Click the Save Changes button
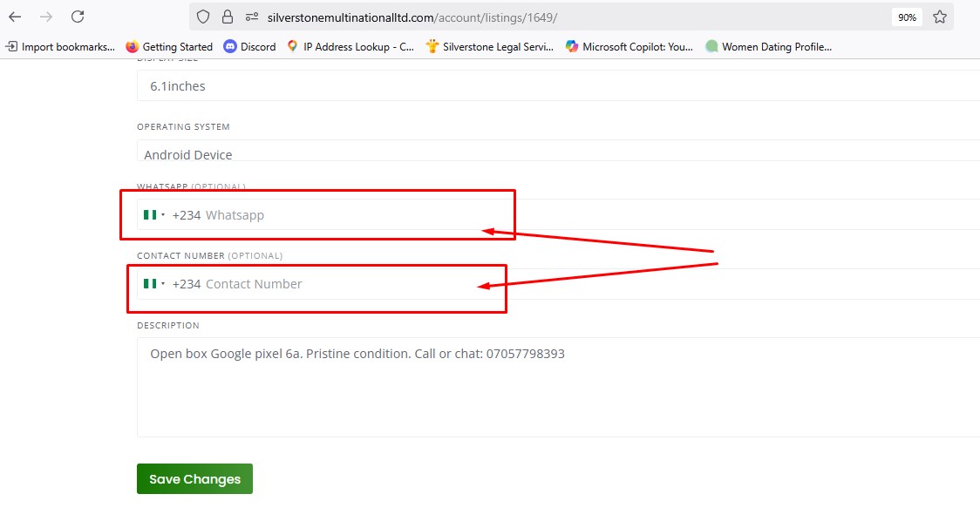980x528 pixels. point(194,479)
